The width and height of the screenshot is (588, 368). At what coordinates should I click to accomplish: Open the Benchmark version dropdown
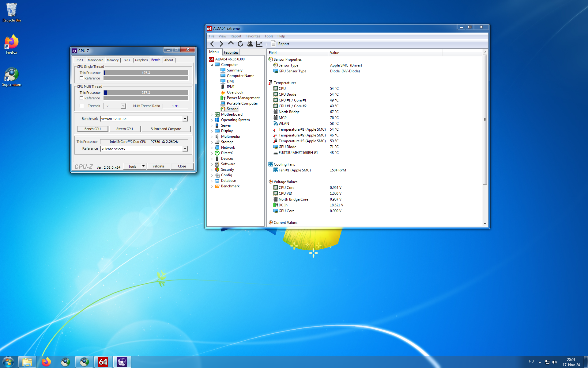pyautogui.click(x=185, y=119)
